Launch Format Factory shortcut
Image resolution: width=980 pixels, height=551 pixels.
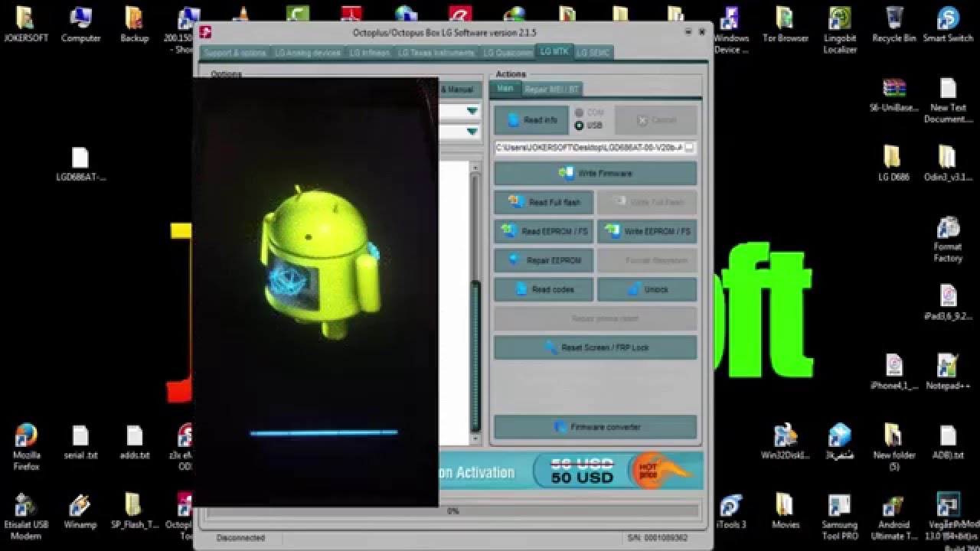point(948,239)
